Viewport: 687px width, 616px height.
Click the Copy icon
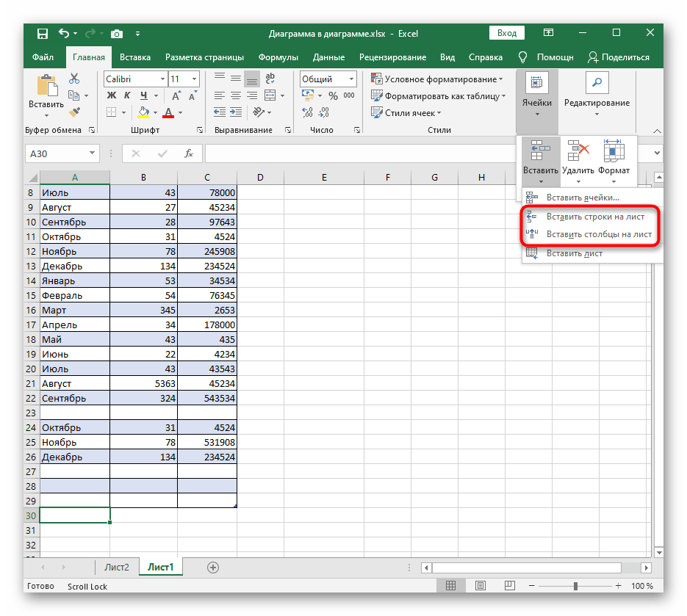click(x=74, y=95)
